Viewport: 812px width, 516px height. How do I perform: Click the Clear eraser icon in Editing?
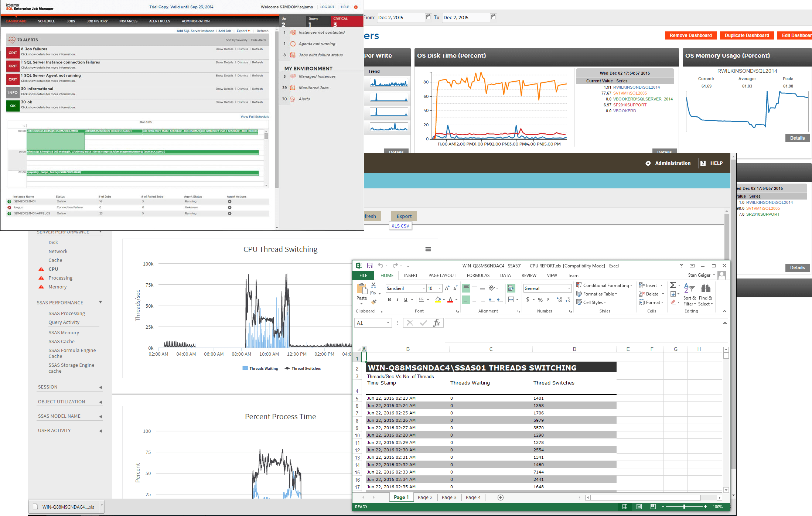pyautogui.click(x=673, y=302)
